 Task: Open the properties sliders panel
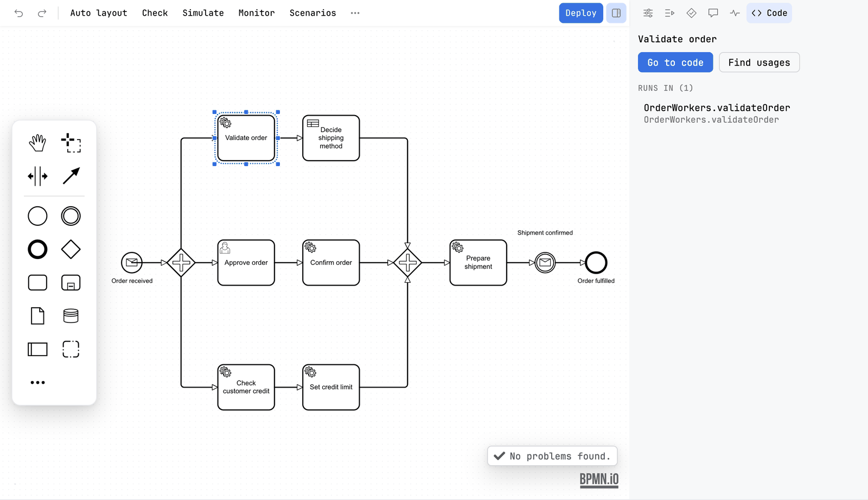tap(648, 13)
